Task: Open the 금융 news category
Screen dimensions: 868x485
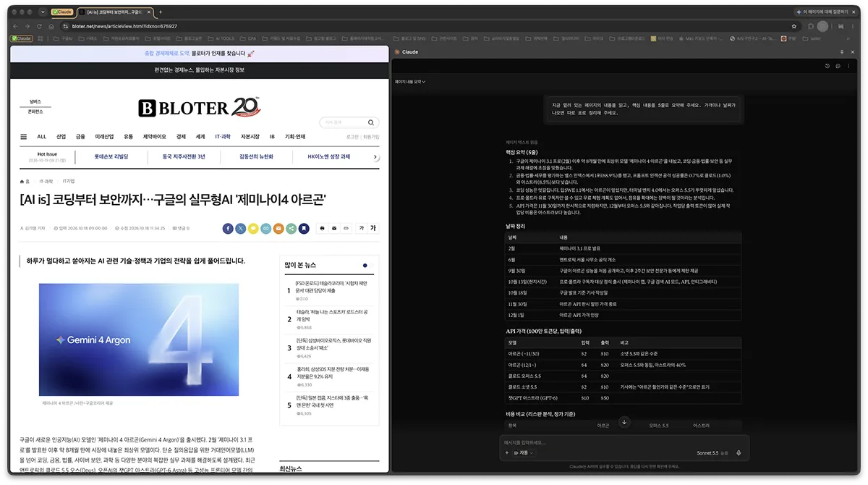Action: [x=80, y=136]
